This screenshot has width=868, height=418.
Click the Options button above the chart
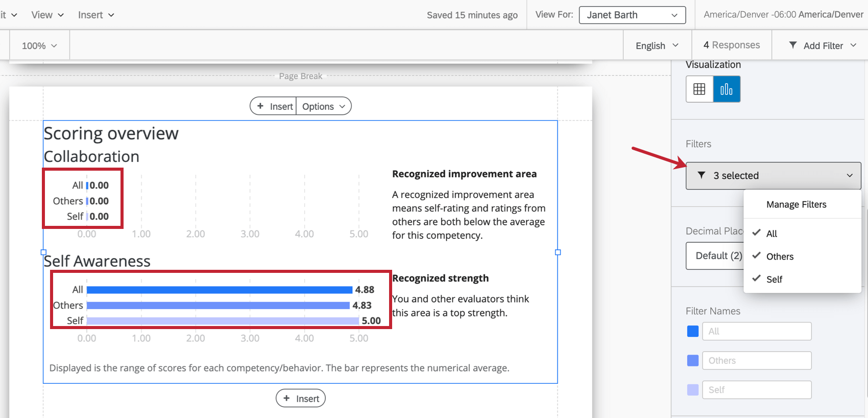(324, 106)
